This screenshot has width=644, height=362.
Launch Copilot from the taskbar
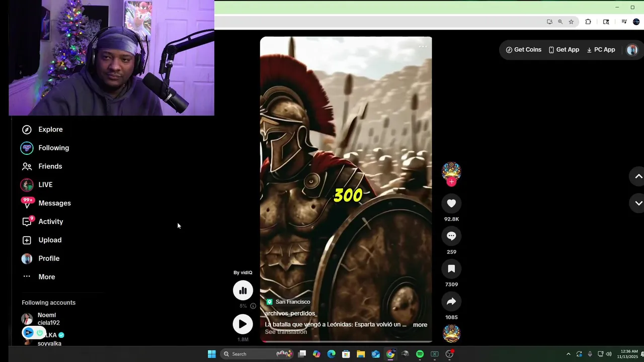[x=316, y=354]
